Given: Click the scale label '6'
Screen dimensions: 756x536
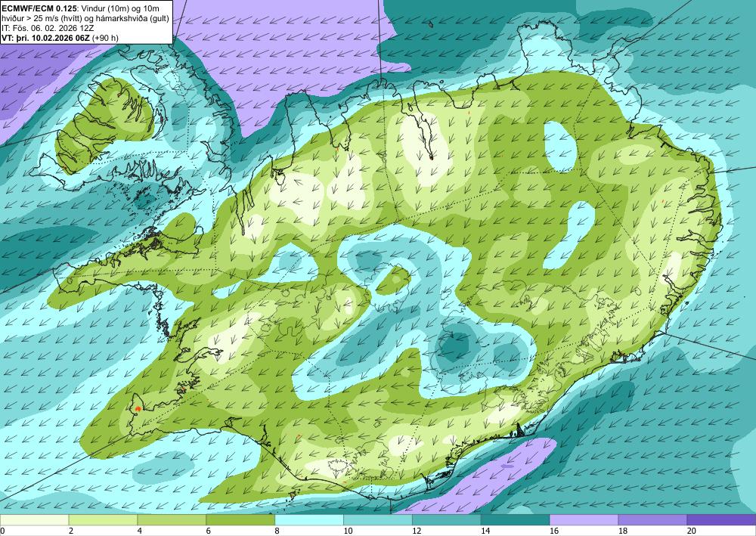Looking at the screenshot, I should (209, 531).
